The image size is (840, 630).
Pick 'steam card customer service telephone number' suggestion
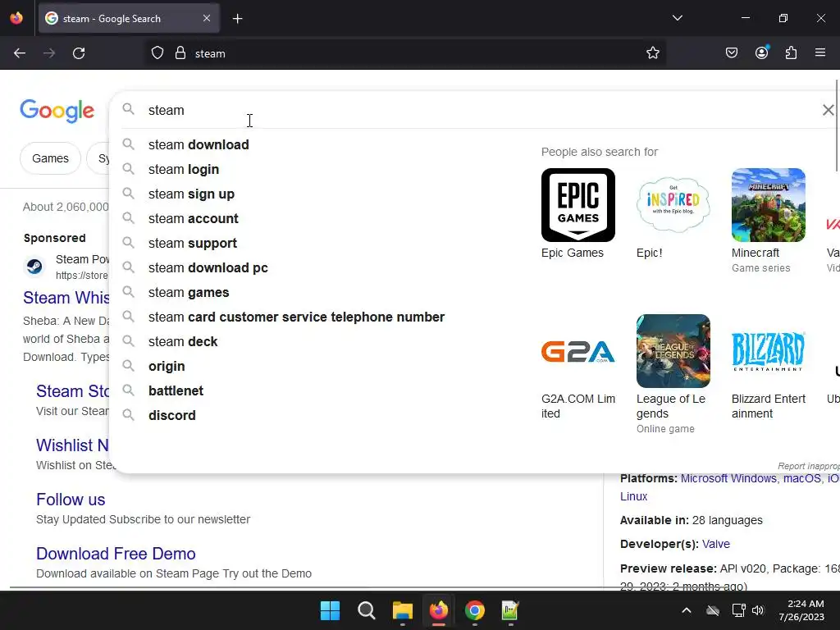click(x=296, y=317)
